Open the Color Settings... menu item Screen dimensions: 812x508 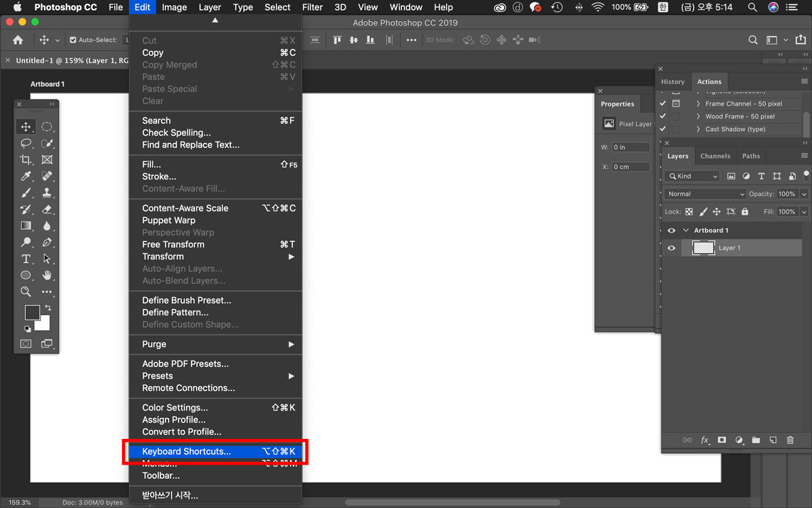coord(175,408)
